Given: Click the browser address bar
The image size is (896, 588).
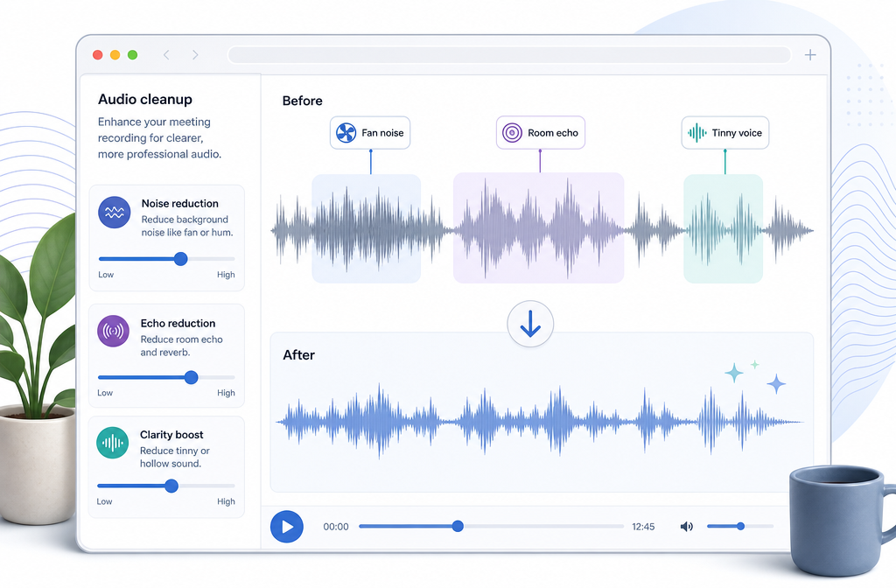Looking at the screenshot, I should (x=509, y=55).
